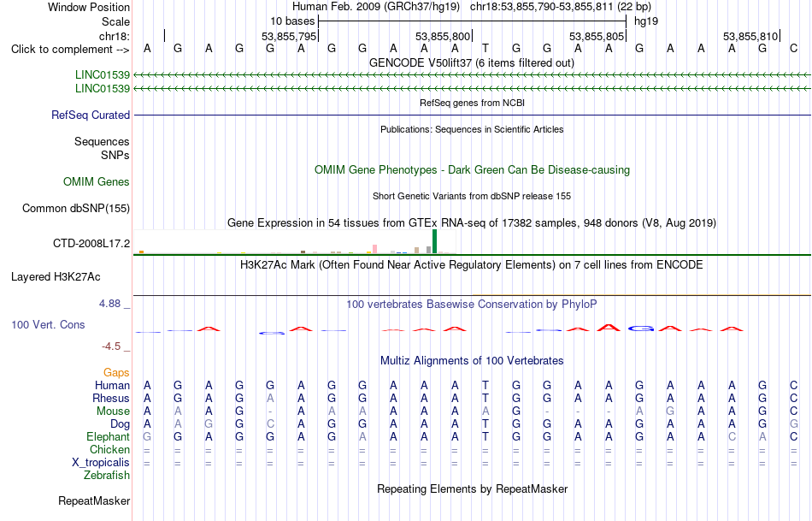Click 'RefSeq genes from NCBI' title
Image resolution: width=812 pixels, height=521 pixels.
pyautogui.click(x=473, y=103)
